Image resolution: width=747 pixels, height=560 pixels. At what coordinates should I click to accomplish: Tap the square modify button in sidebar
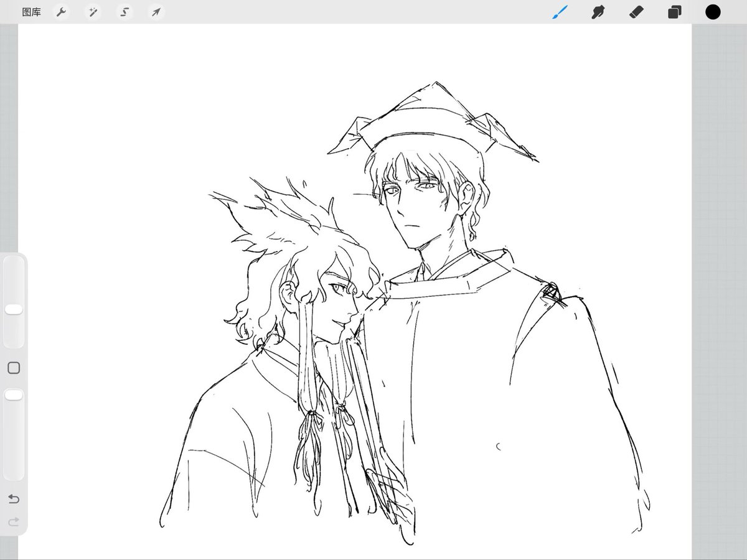click(14, 368)
